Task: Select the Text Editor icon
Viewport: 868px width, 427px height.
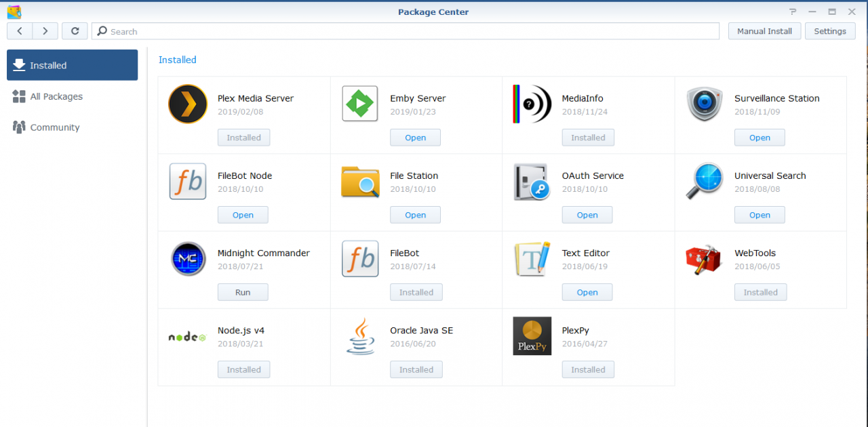Action: pyautogui.click(x=532, y=258)
